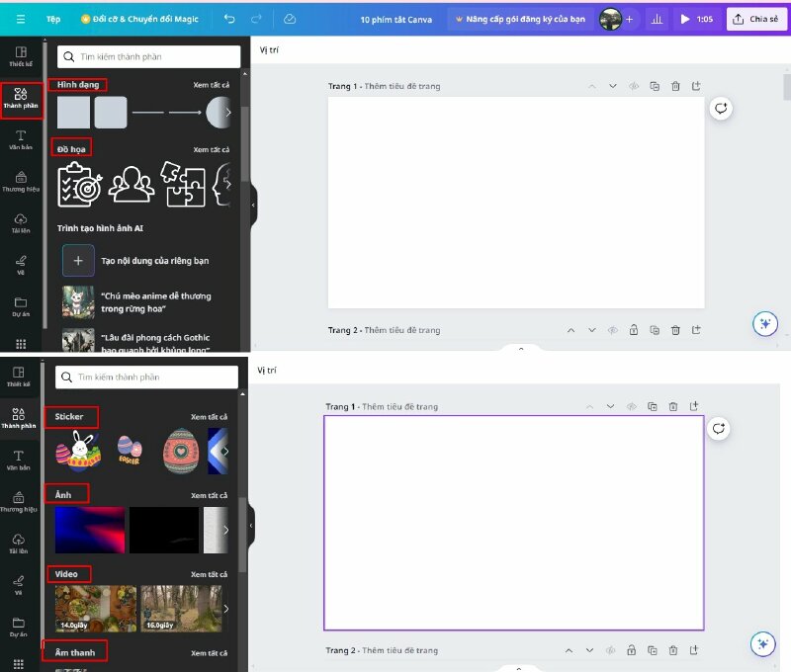
Task: Start presentation with the 1:05 play button
Action: 696,19
